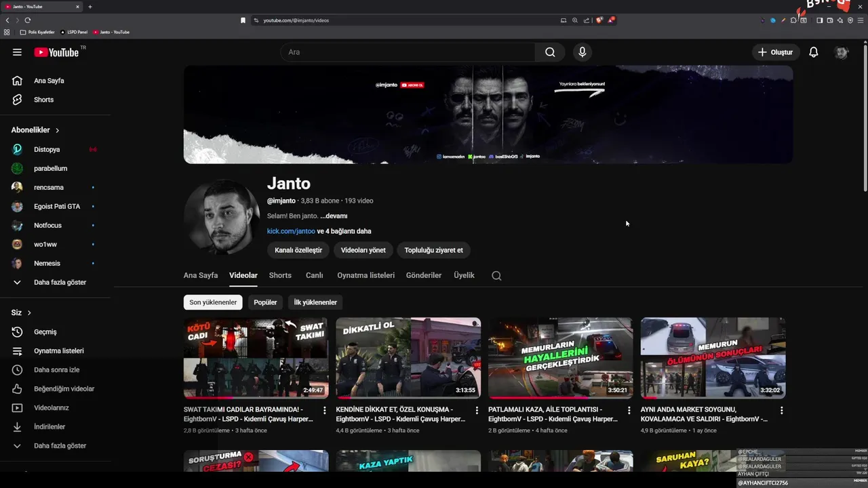Open a new browser tab
This screenshot has width=868, height=488.
90,7
